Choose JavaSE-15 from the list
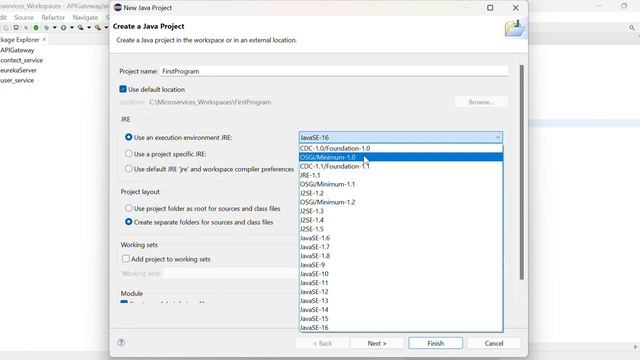640x360 pixels. (401, 319)
